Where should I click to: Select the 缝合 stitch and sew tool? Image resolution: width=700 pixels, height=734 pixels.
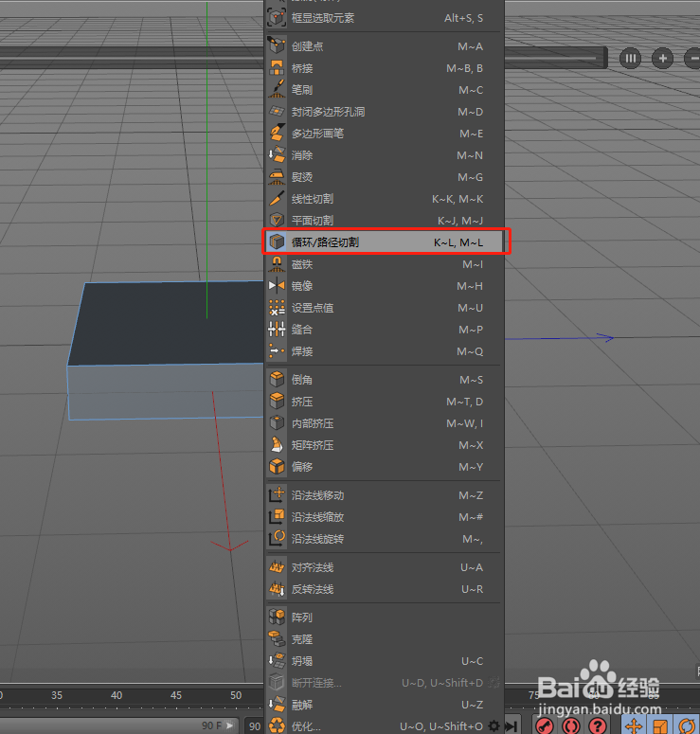click(x=384, y=330)
